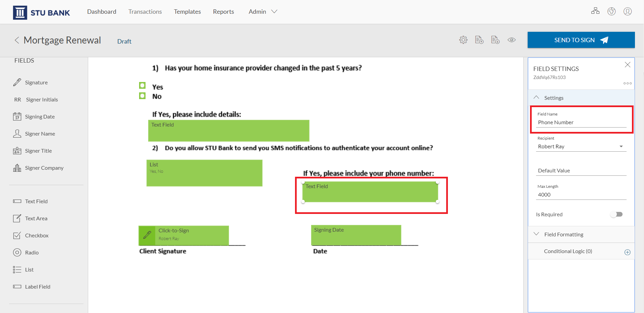This screenshot has width=644, height=313.
Task: Open the Recipient dropdown showing Robert Ray
Action: point(581,146)
